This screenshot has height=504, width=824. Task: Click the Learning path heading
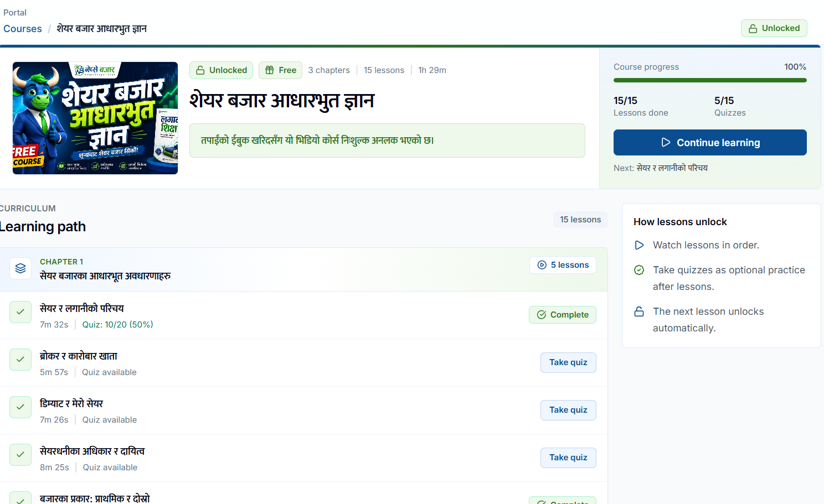coord(43,227)
